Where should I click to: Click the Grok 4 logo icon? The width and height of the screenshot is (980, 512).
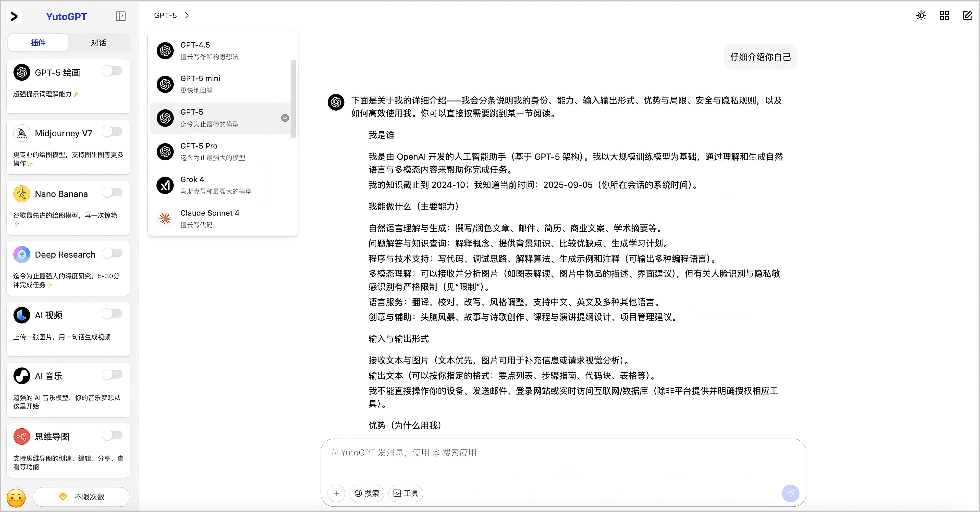(x=165, y=185)
